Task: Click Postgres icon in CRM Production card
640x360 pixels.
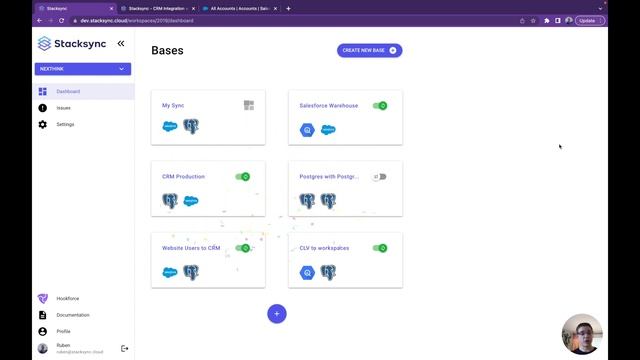Action: click(170, 201)
